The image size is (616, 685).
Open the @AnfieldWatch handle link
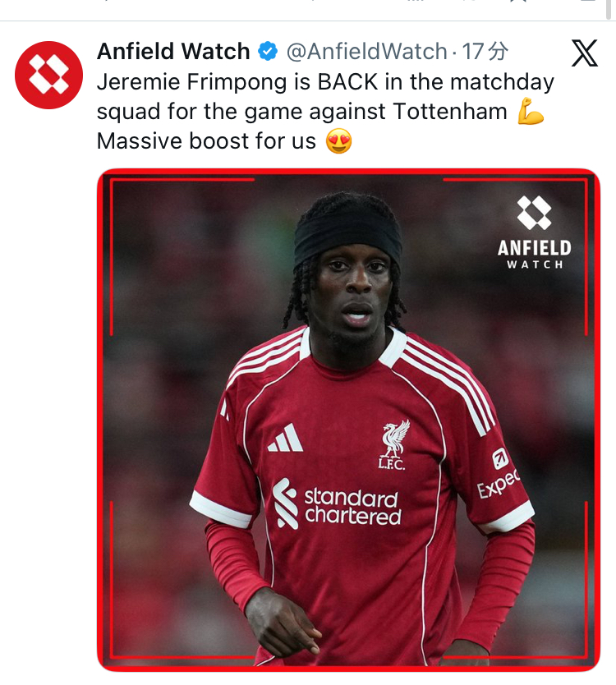click(x=367, y=52)
